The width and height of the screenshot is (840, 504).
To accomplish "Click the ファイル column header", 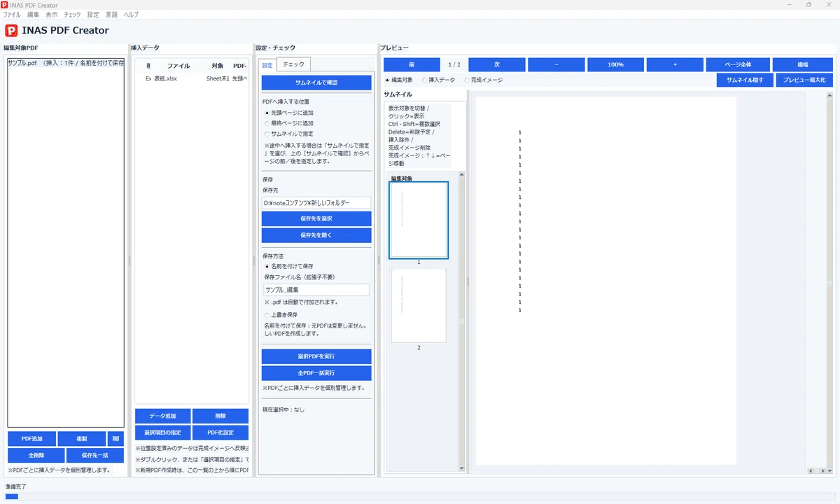I will coord(178,66).
